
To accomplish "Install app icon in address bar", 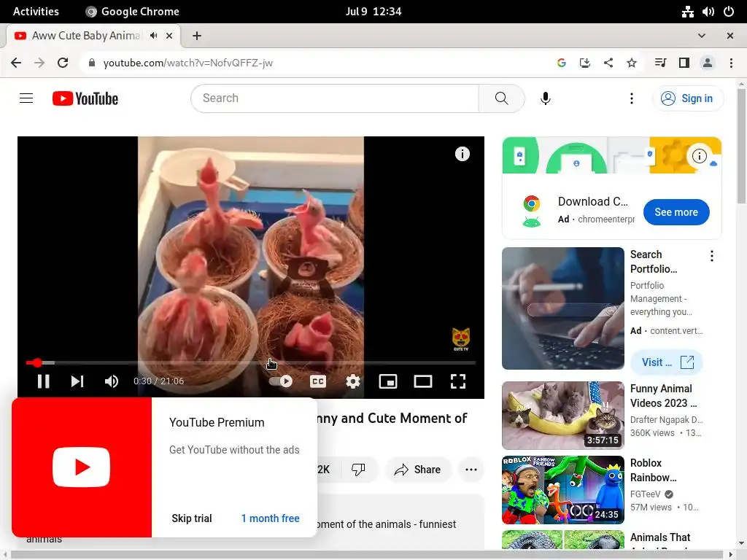I will 584,63.
